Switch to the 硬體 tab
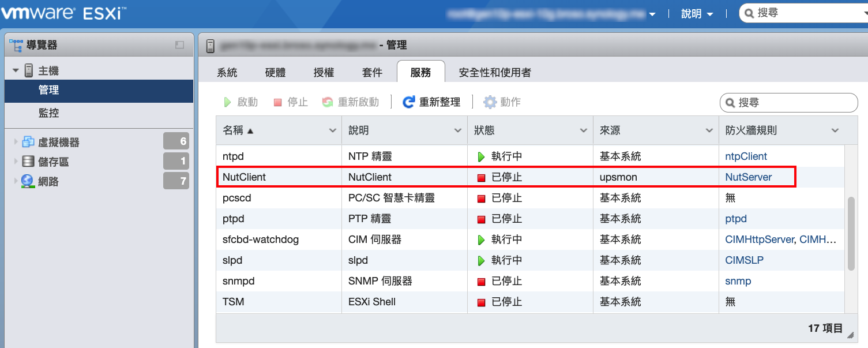Image resolution: width=868 pixels, height=348 pixels. pos(276,73)
